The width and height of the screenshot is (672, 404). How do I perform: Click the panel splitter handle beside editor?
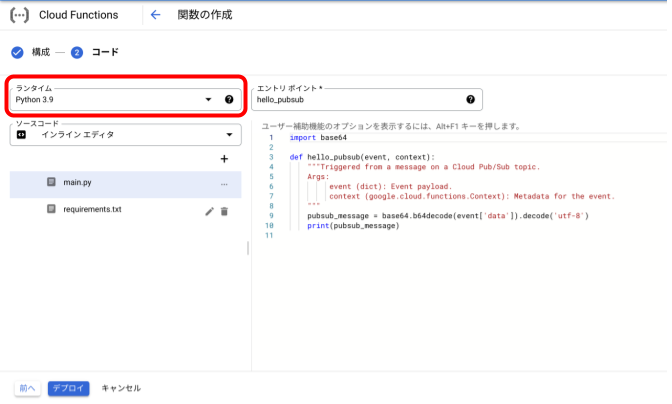click(248, 248)
